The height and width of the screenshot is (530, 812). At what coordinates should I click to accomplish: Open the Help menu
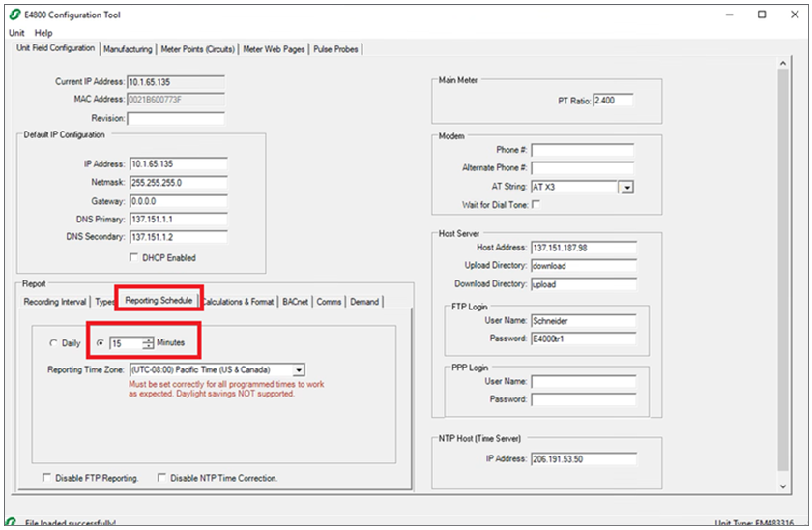pos(43,33)
